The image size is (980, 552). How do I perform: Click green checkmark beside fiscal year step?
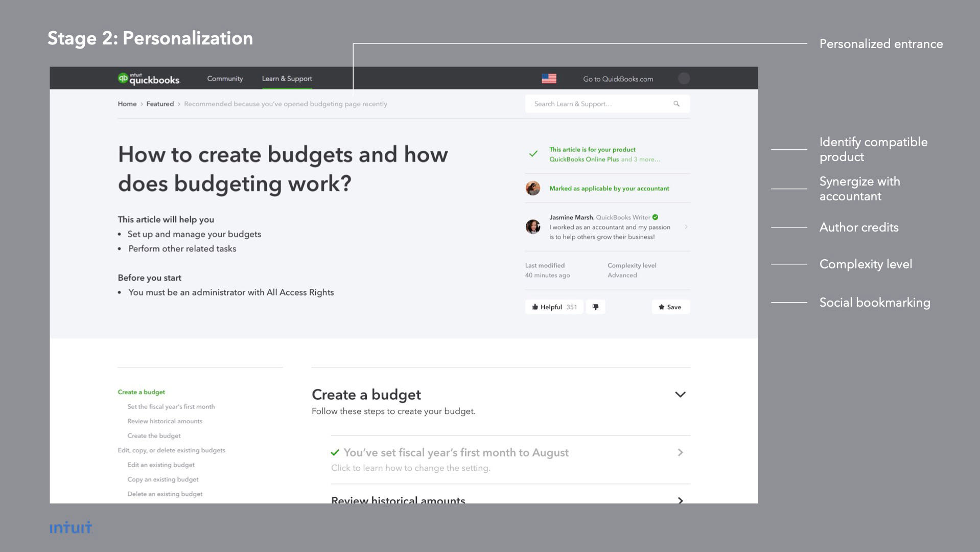pos(335,452)
